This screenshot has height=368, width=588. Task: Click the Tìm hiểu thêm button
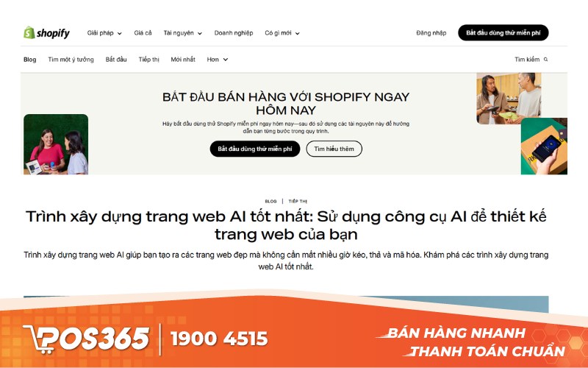[334, 149]
